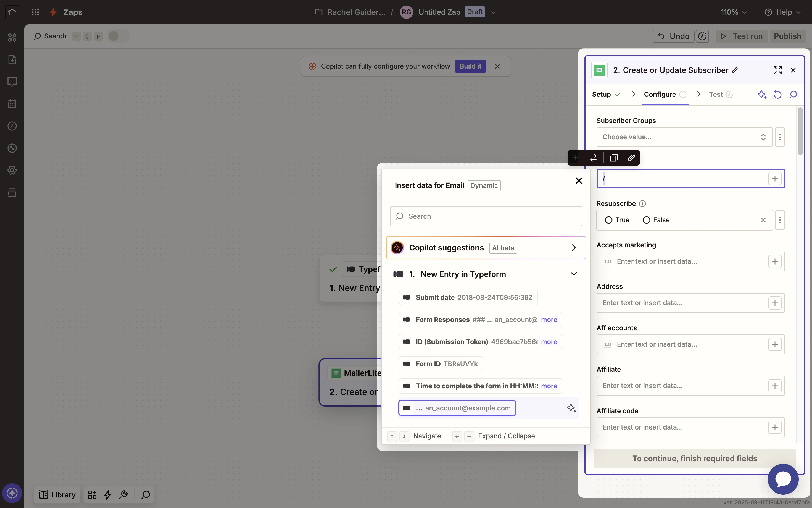The width and height of the screenshot is (812, 508).
Task: Rename step with the pencil icon
Action: 734,70
